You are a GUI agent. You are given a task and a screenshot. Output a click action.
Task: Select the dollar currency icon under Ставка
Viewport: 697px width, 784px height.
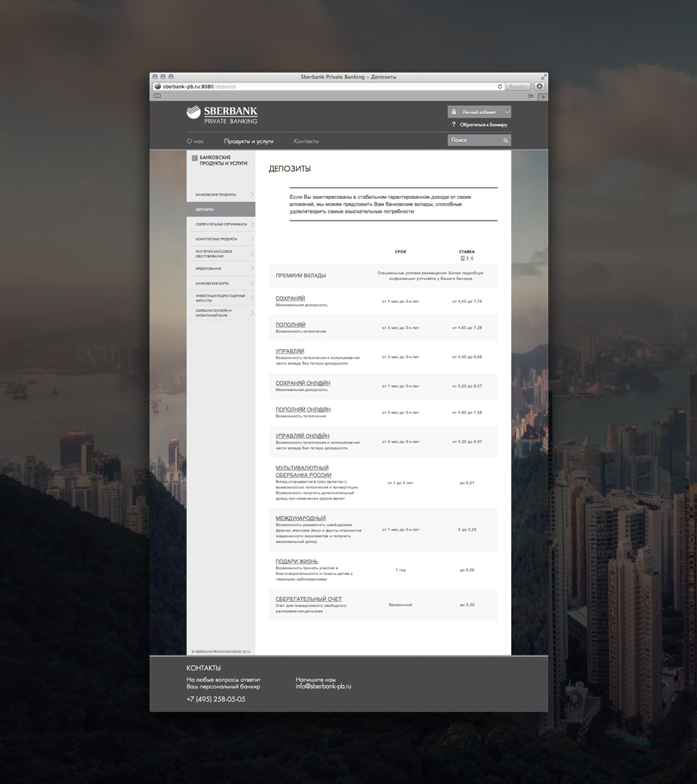(468, 258)
